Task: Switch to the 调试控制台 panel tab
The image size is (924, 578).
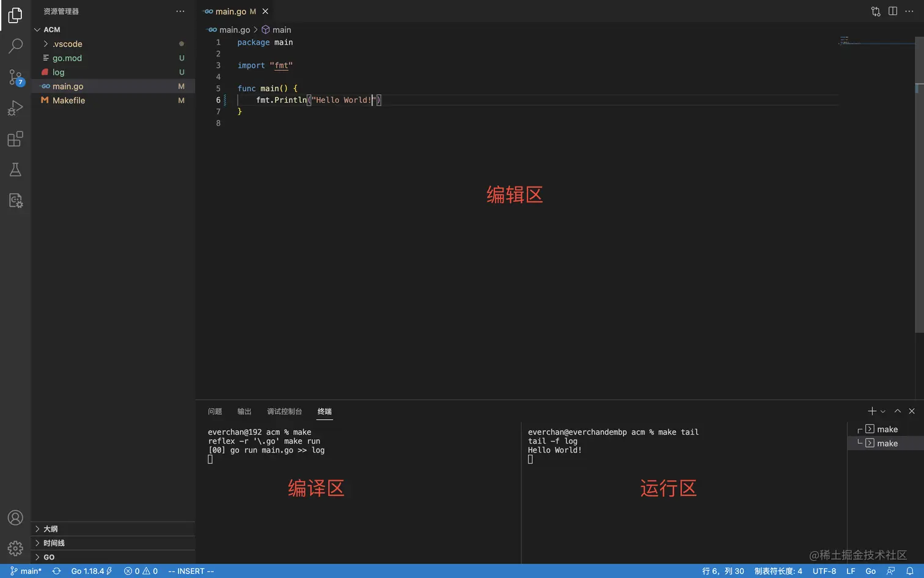Action: (284, 411)
